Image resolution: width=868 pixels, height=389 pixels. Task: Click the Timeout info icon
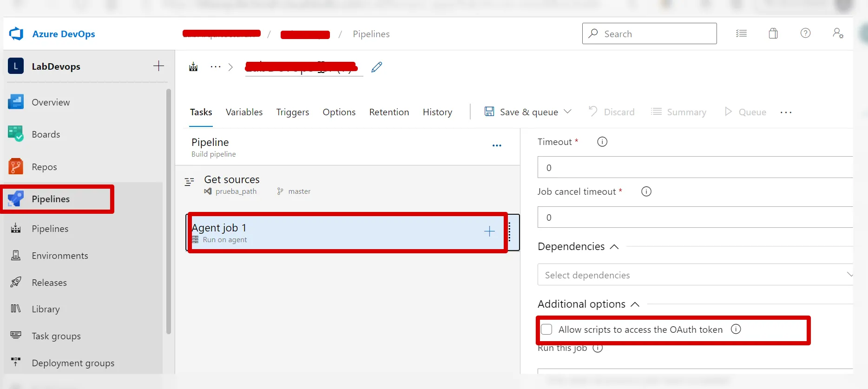602,142
